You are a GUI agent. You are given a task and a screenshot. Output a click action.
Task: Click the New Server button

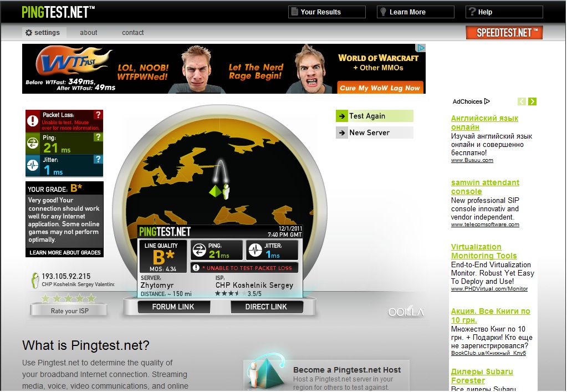374,133
